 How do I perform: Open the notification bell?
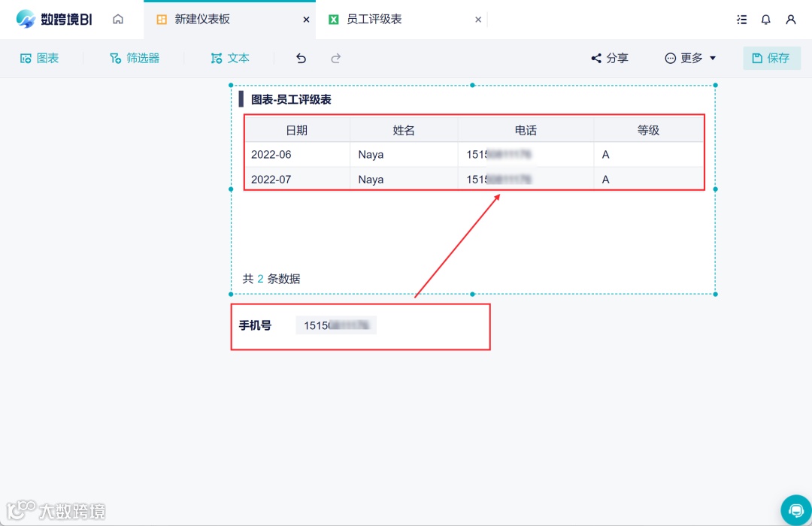coord(765,20)
